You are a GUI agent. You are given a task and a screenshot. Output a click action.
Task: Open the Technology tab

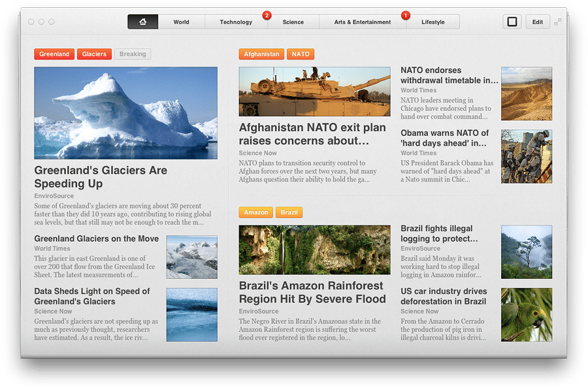[x=236, y=22]
